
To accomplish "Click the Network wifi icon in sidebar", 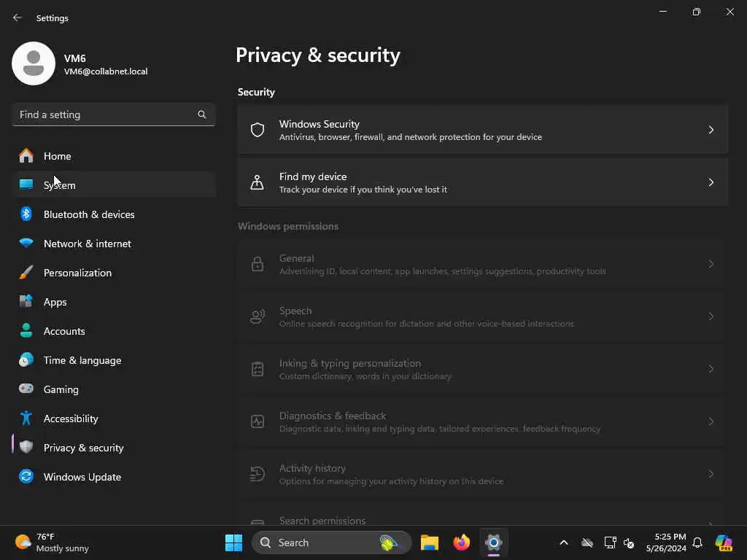I will pyautogui.click(x=26, y=243).
